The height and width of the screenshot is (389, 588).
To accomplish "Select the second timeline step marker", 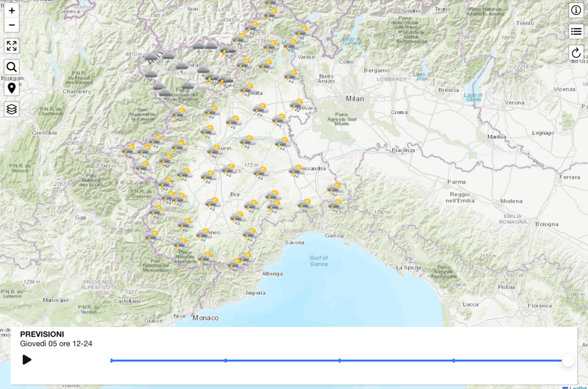I will [226, 360].
